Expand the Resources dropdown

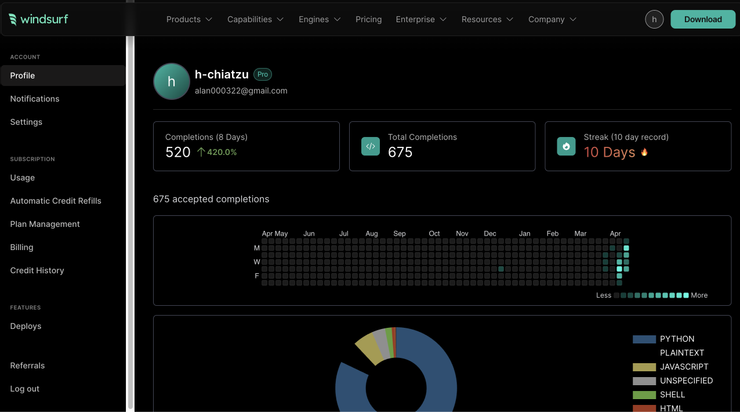tap(487, 19)
